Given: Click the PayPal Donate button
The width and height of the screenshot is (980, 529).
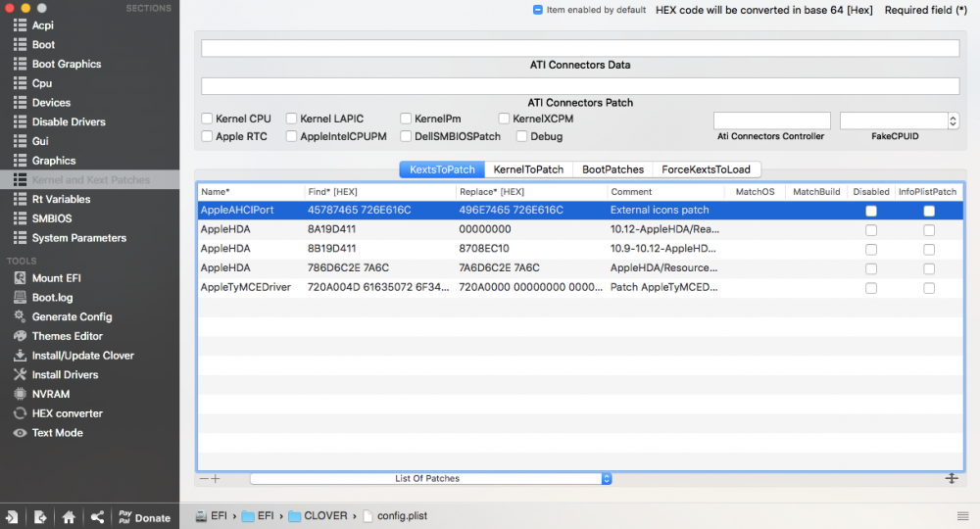Looking at the screenshot, I should (144, 517).
